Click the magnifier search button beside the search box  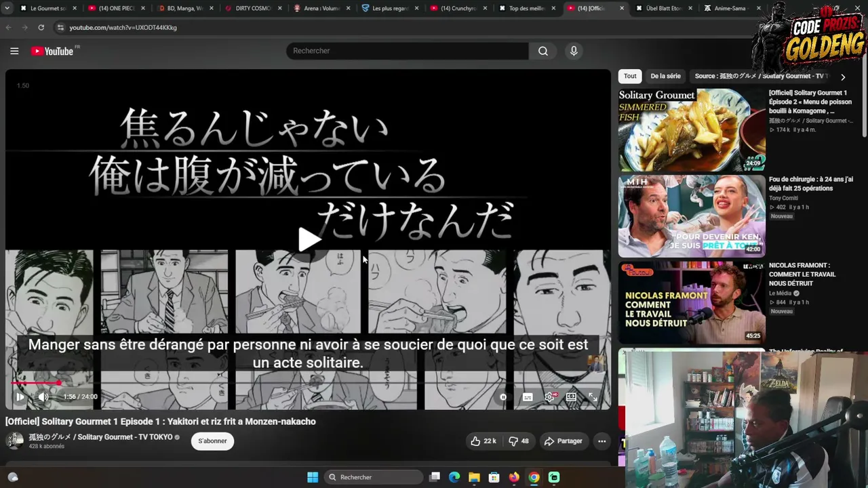click(543, 51)
